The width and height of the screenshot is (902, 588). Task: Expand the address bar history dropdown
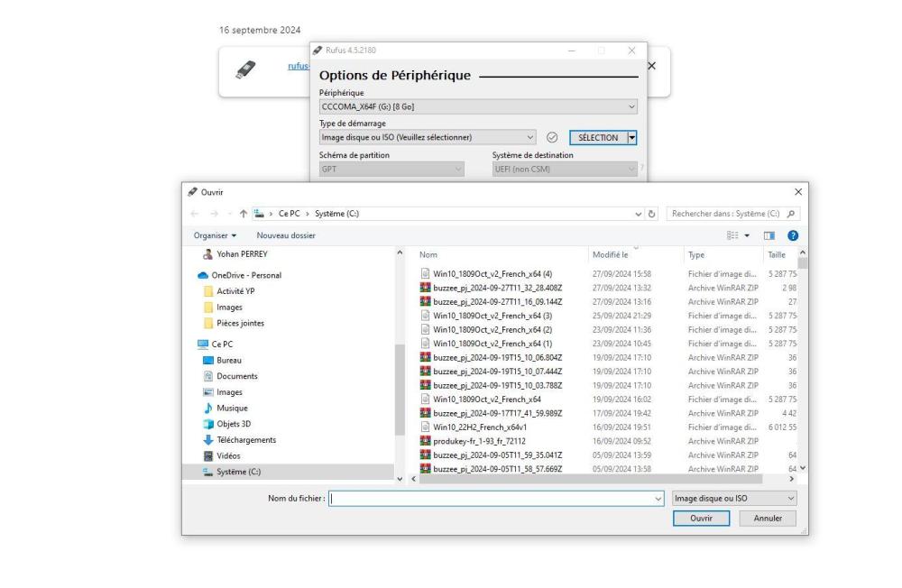coord(638,214)
